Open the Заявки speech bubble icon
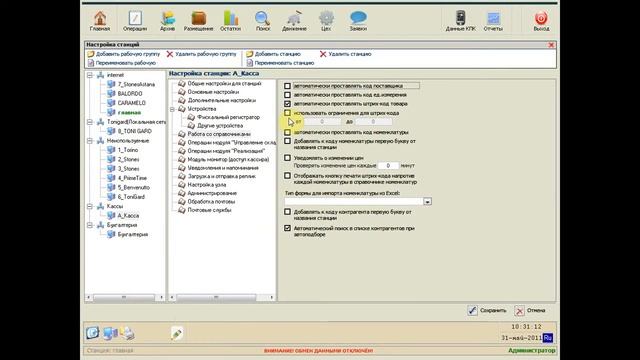The height and width of the screenshot is (360, 640). pyautogui.click(x=358, y=21)
